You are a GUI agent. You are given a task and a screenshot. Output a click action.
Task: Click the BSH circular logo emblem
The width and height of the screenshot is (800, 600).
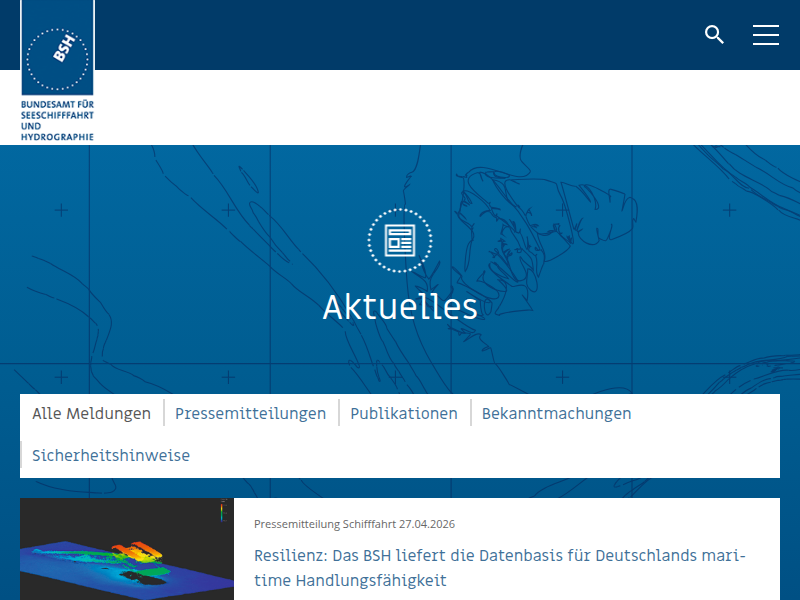point(57,59)
